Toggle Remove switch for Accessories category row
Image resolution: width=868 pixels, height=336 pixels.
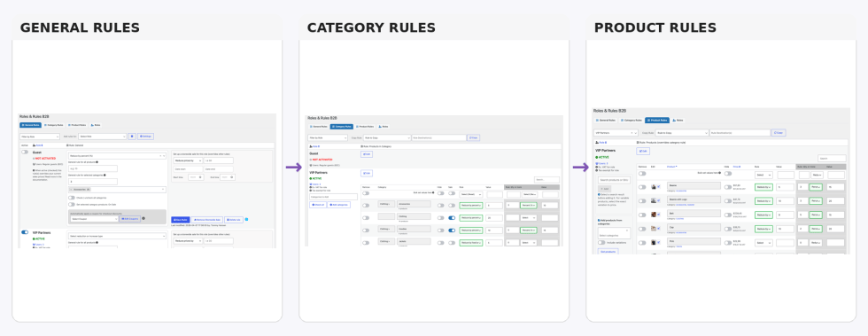pyautogui.click(x=366, y=205)
